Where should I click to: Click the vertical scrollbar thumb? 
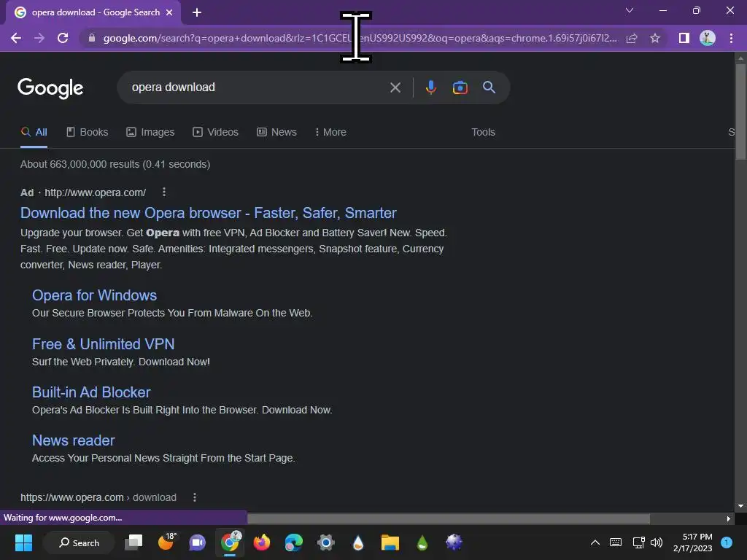coord(740,112)
